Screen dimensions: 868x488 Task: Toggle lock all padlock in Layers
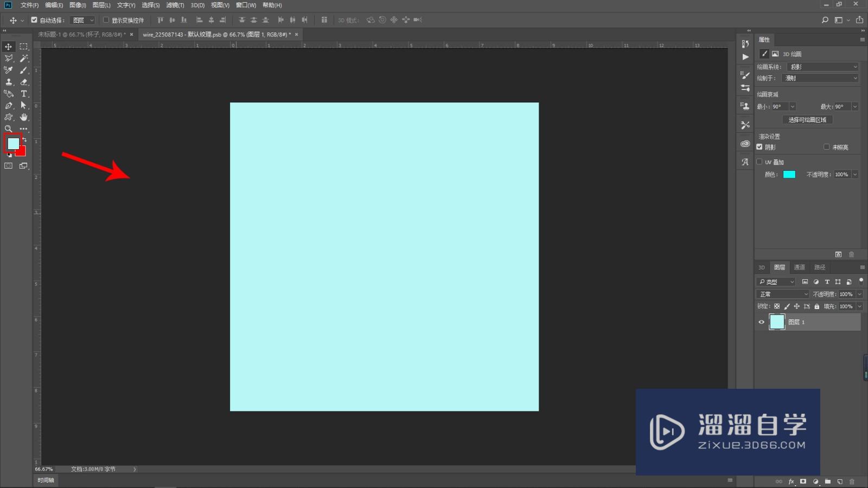point(817,306)
